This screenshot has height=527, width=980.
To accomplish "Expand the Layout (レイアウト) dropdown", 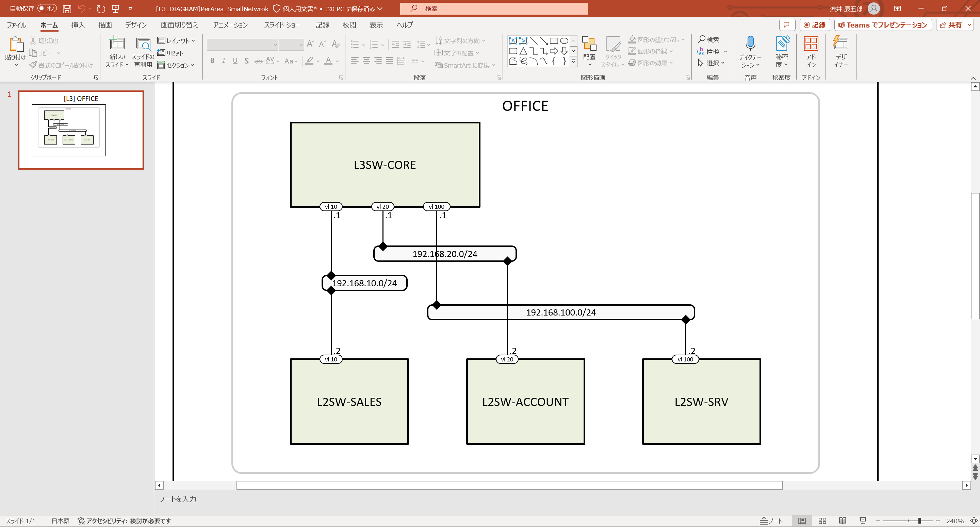I will coord(176,40).
